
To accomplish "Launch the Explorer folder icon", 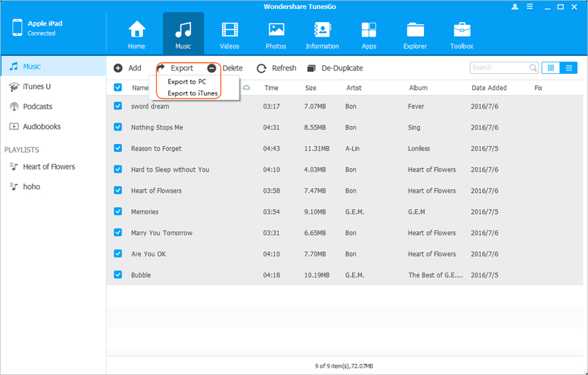I will (415, 35).
